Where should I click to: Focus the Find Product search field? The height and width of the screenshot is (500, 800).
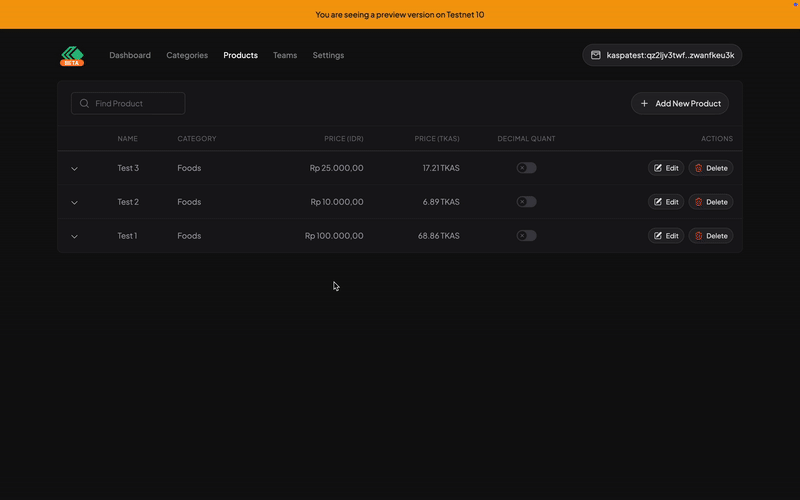pyautogui.click(x=136, y=103)
